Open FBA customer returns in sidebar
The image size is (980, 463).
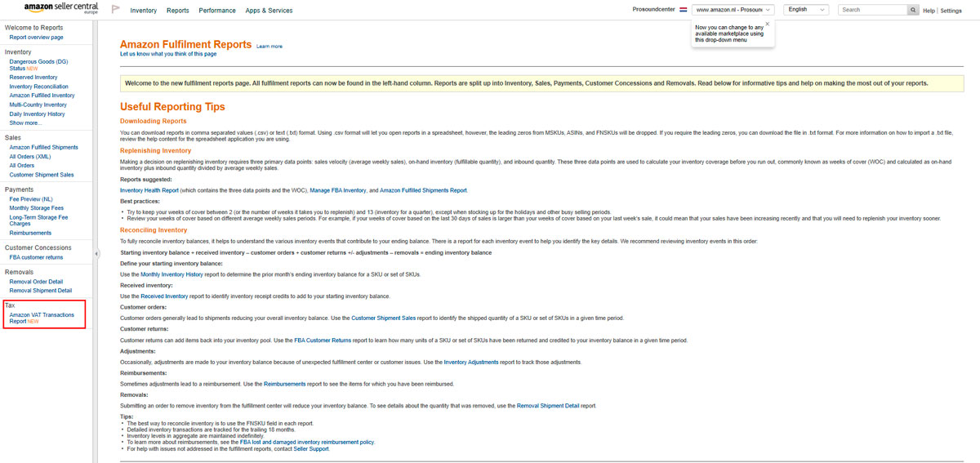36,257
